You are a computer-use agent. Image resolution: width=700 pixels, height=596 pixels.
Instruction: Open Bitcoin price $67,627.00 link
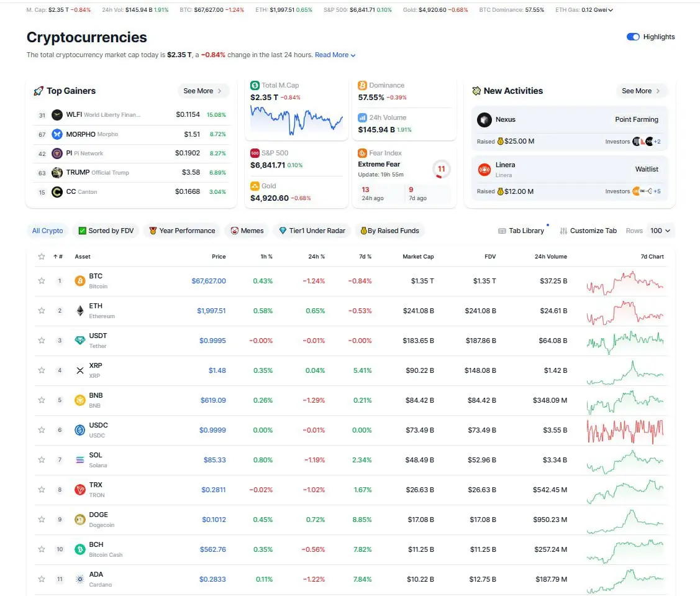[209, 281]
